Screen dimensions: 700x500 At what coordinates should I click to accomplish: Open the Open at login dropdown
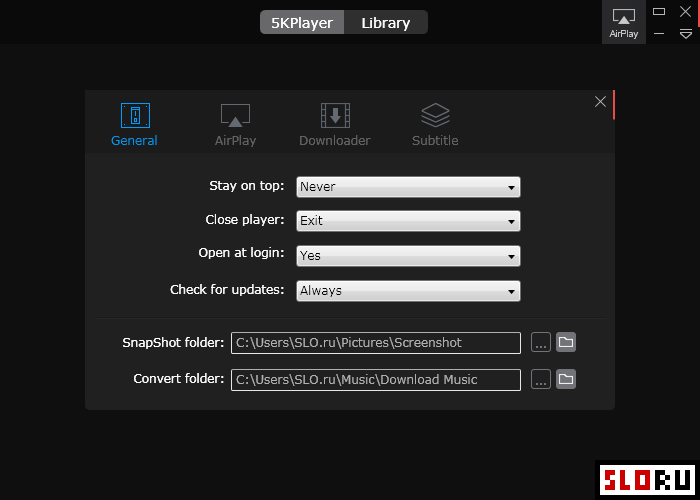coord(408,256)
